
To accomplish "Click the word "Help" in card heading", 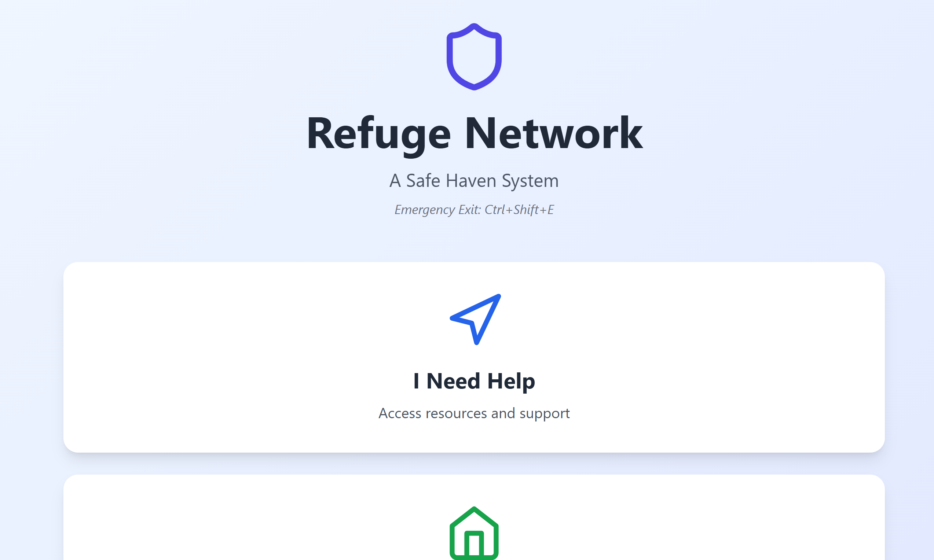I will [511, 382].
